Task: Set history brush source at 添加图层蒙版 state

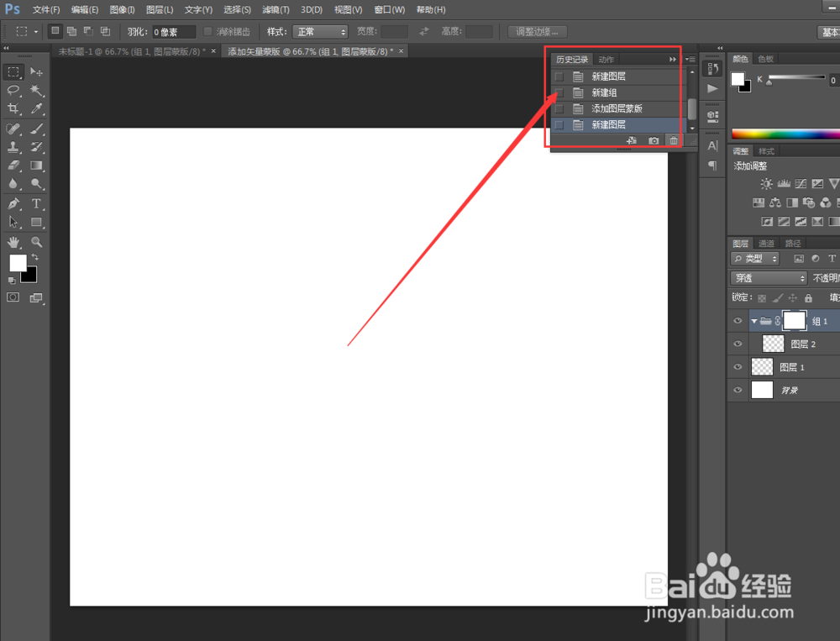Action: (x=559, y=109)
